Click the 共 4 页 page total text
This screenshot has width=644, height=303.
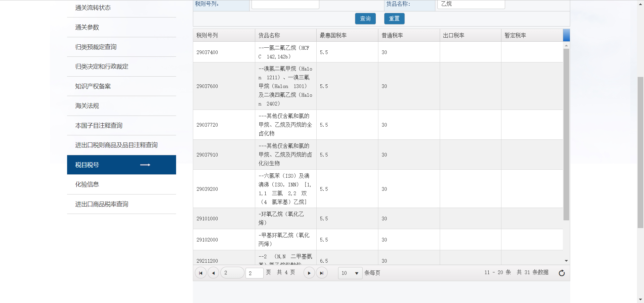pyautogui.click(x=286, y=272)
